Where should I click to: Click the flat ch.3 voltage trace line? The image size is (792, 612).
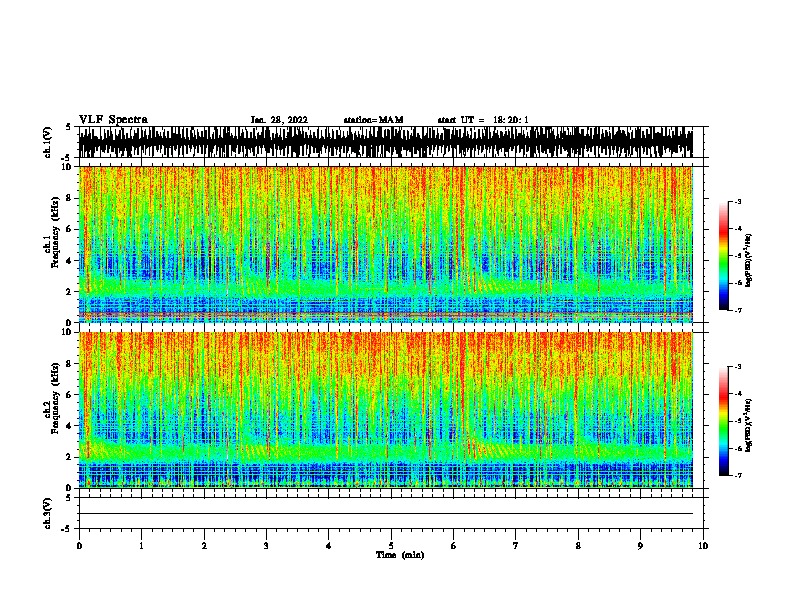pyautogui.click(x=386, y=514)
